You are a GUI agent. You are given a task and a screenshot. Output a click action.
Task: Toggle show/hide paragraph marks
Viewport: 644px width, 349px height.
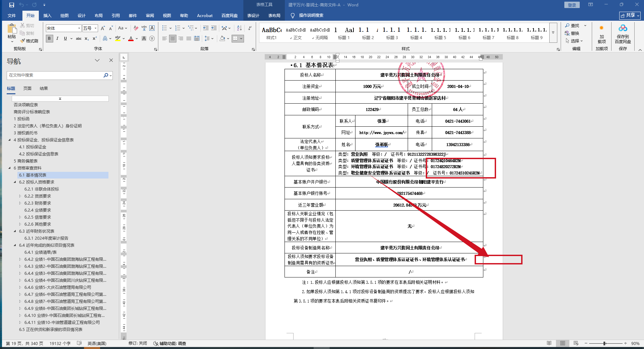250,28
